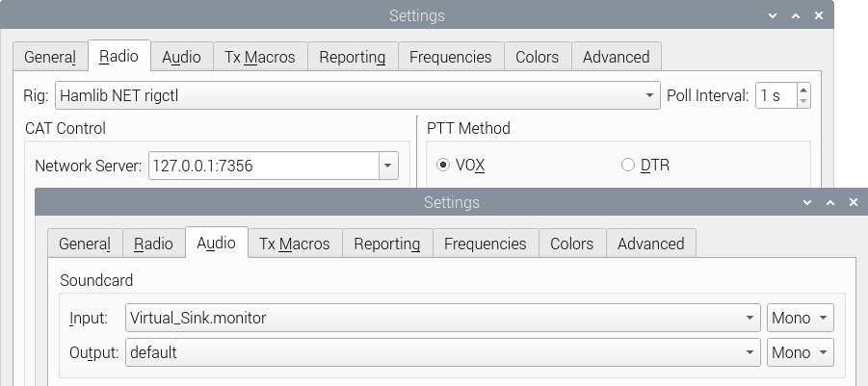Open the Input soundcard dropdown
868x386 pixels.
(442, 318)
